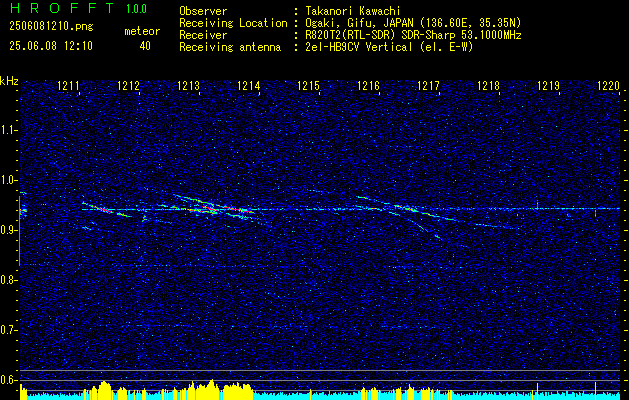This screenshot has height=400, width=629.
Task: Click the 0.7 kHz axis label
Action: (x=8, y=330)
